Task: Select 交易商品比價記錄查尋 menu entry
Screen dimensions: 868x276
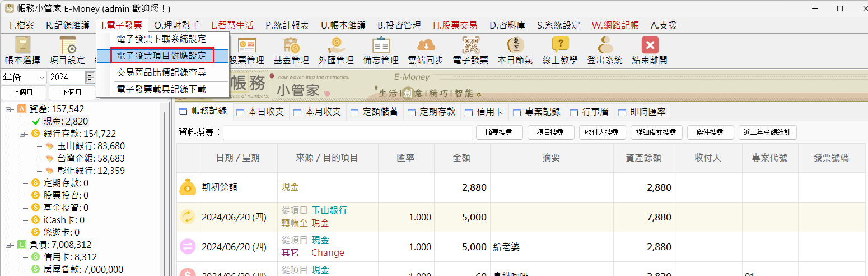Action: pos(162,72)
